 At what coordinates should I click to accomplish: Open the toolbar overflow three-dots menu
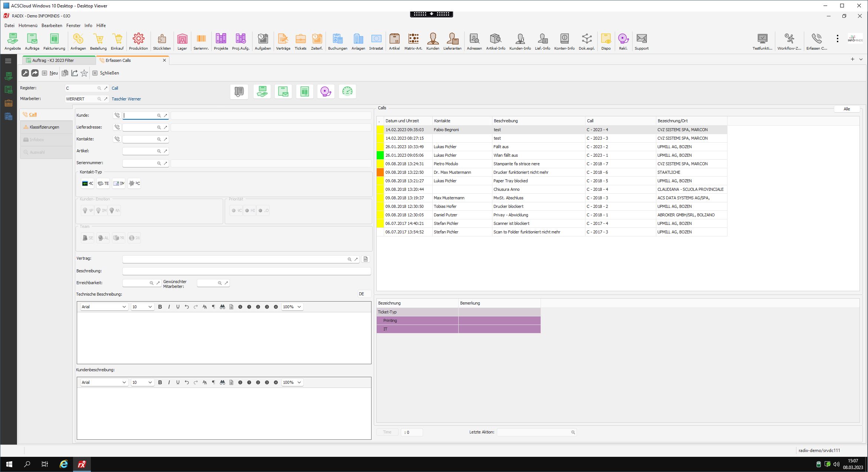coord(837,39)
